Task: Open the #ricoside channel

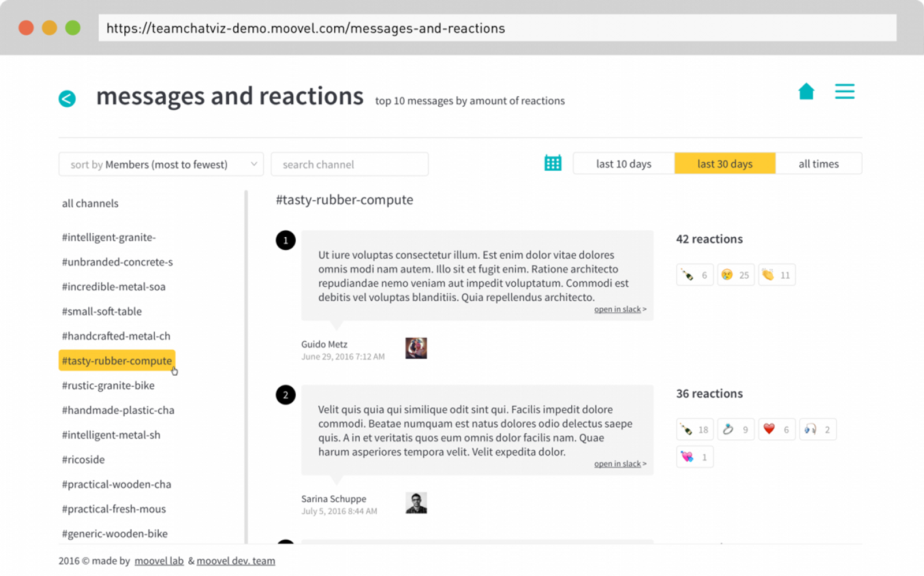Action: point(84,459)
